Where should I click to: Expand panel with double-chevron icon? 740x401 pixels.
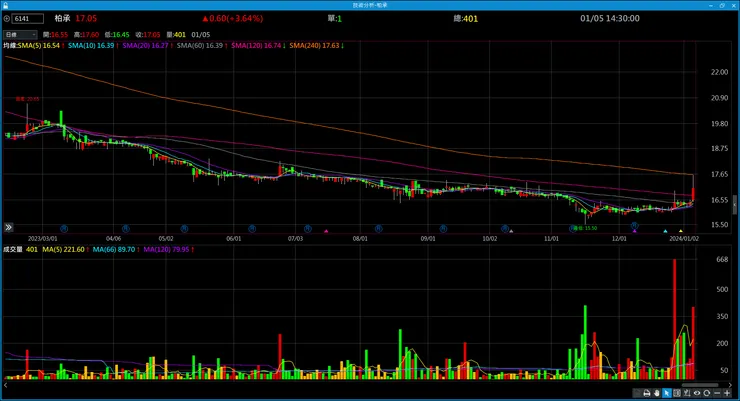click(x=8, y=227)
